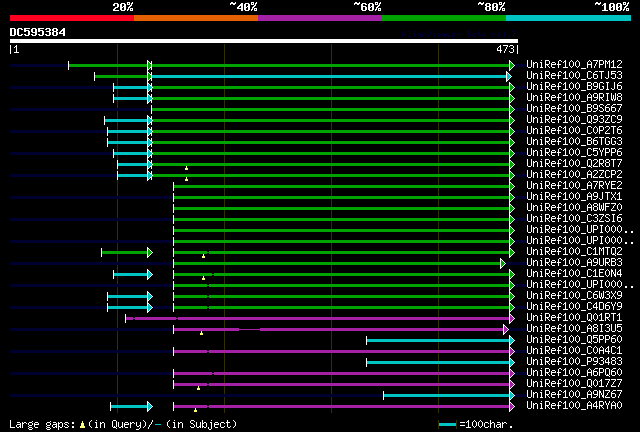Viewport: 640px width, 432px height.
Task: Click the UniRef100_A7PM12 hit label
Action: 574,65
